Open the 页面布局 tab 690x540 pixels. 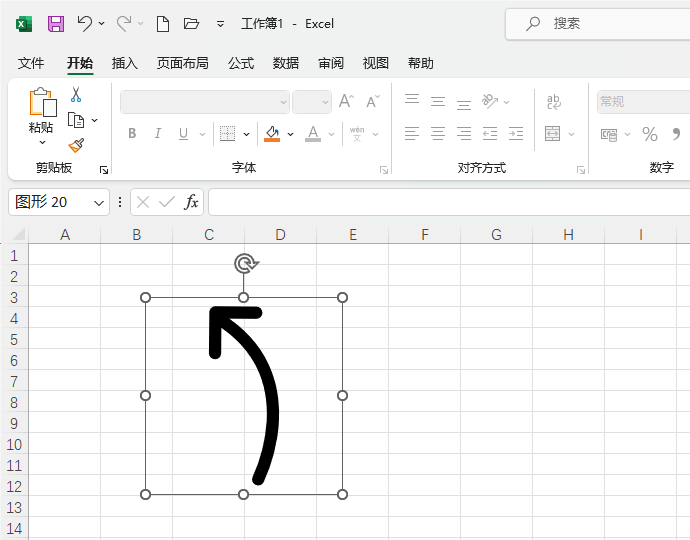(x=183, y=63)
